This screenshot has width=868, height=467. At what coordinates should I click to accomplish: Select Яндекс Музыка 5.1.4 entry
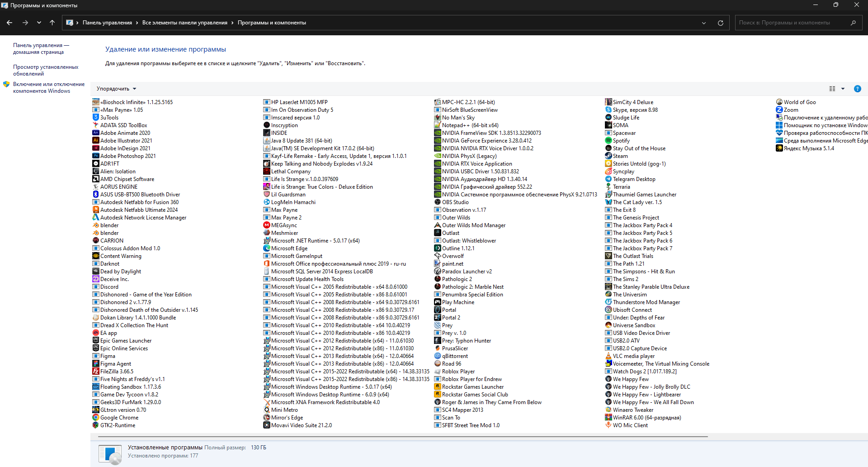[x=805, y=148]
